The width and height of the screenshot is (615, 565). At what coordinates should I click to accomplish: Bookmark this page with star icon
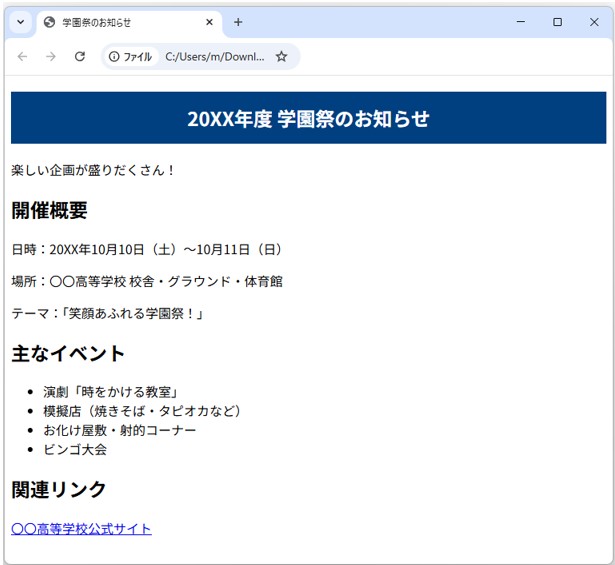click(x=281, y=56)
